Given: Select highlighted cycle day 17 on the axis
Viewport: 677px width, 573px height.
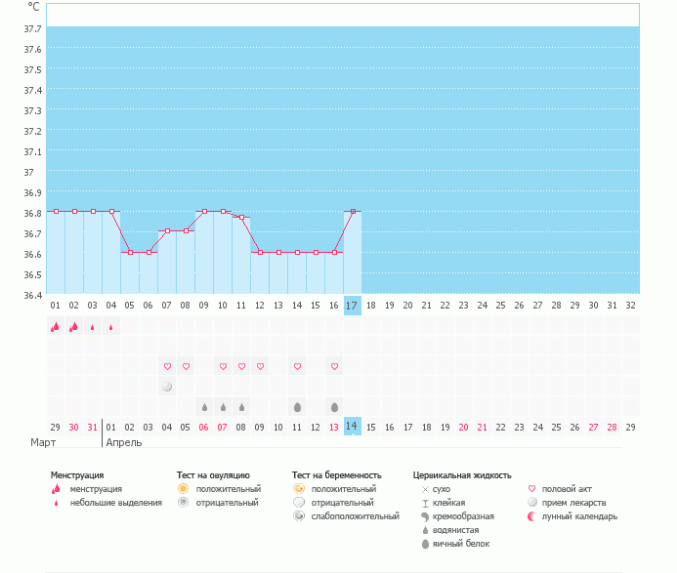Looking at the screenshot, I should pos(352,305).
